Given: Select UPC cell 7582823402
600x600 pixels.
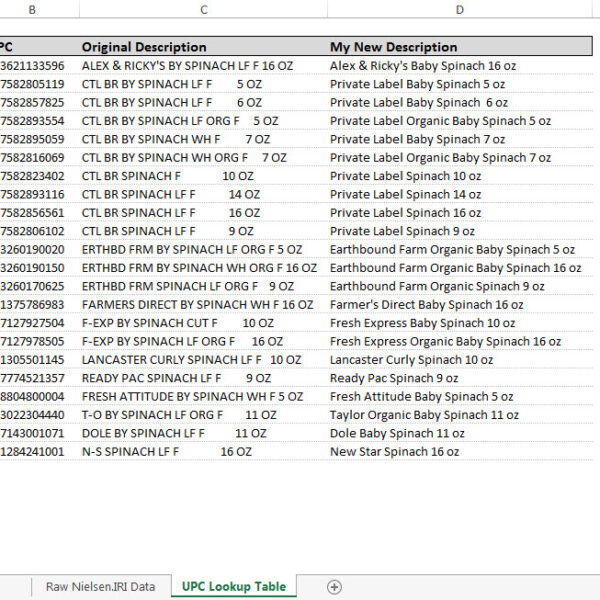Looking at the screenshot, I should [x=40, y=176].
